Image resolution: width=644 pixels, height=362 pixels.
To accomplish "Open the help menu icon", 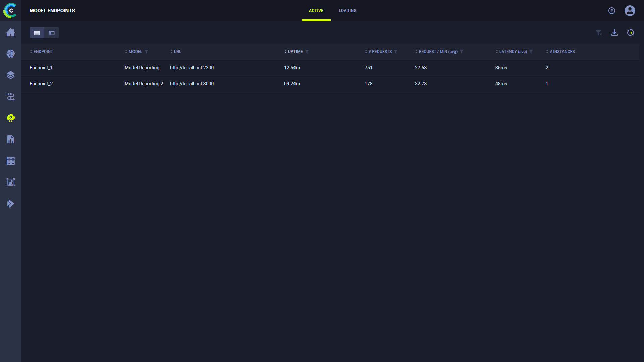I will 611,11.
